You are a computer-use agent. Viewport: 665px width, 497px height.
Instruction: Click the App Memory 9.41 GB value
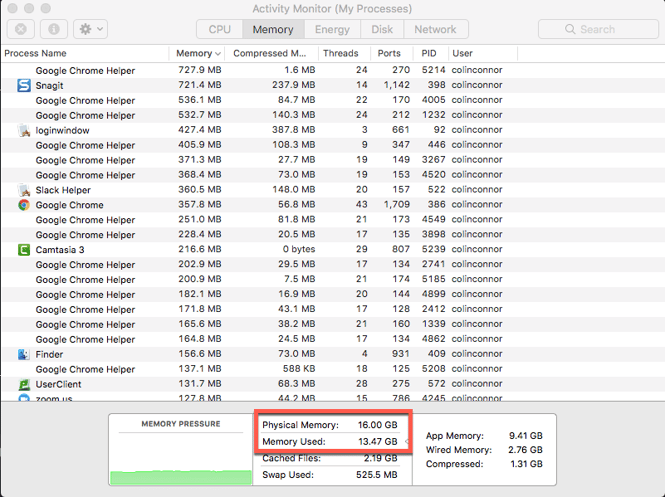(x=525, y=436)
